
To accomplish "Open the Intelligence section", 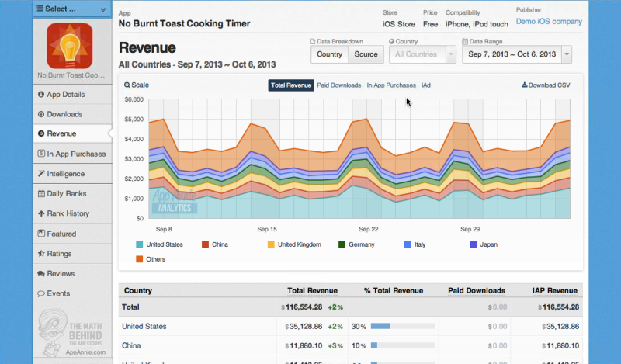I will (72, 174).
